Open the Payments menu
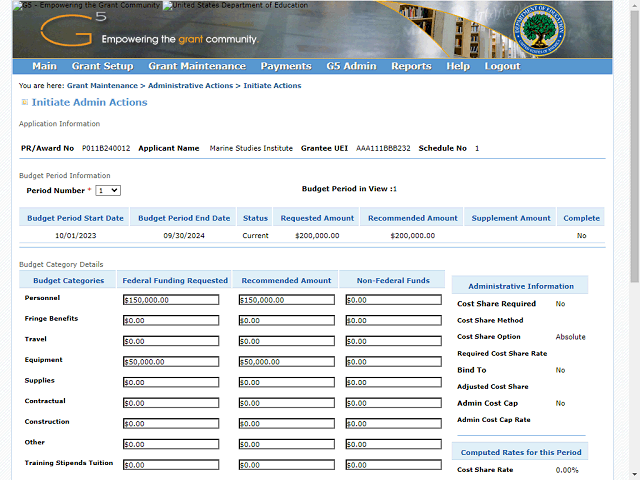Viewport: 640px width, 480px height. pyautogui.click(x=286, y=67)
